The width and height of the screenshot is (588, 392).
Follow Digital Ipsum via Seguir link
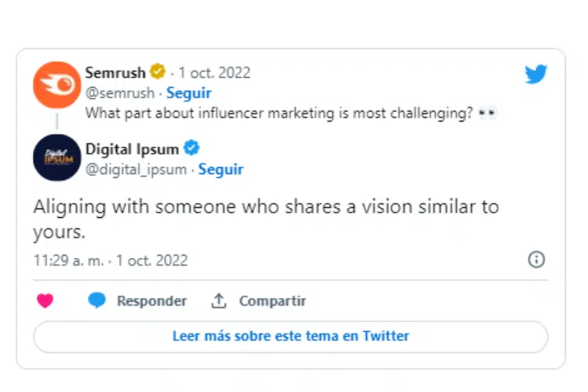coord(221,169)
